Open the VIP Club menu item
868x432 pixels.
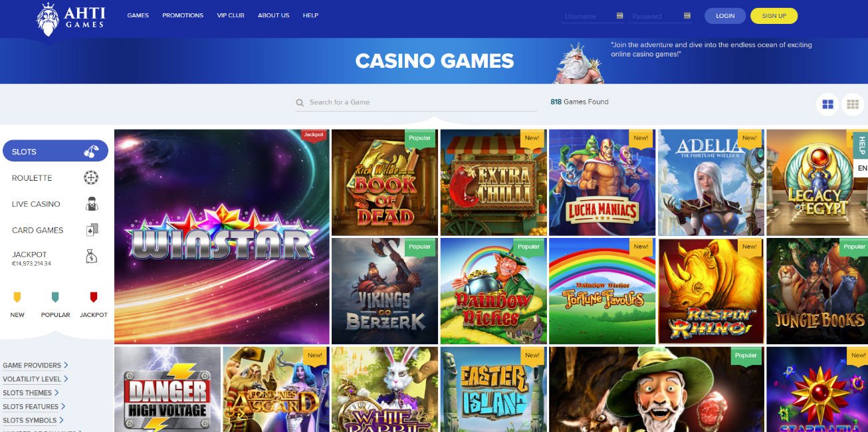point(231,15)
